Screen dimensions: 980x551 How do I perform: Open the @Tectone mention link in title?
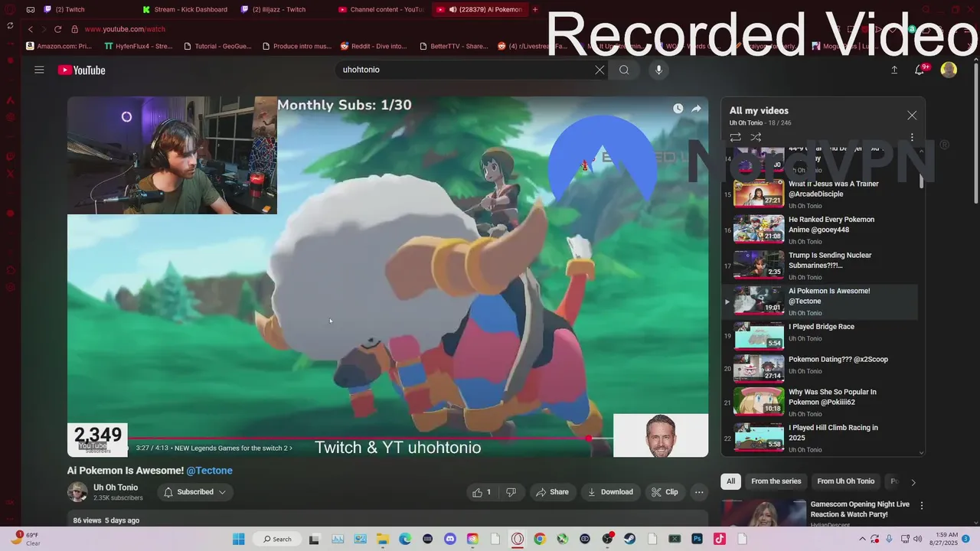point(209,471)
